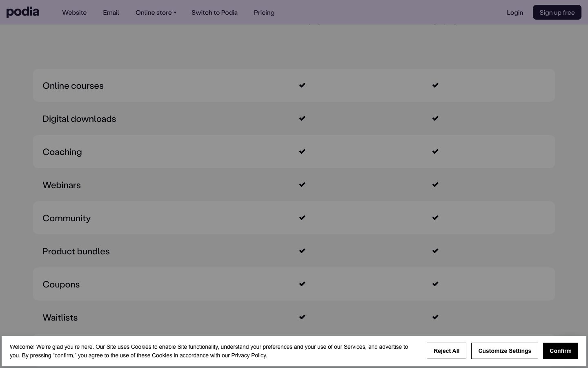Image resolution: width=588 pixels, height=368 pixels.
Task: Click the Podia logo
Action: [x=23, y=12]
